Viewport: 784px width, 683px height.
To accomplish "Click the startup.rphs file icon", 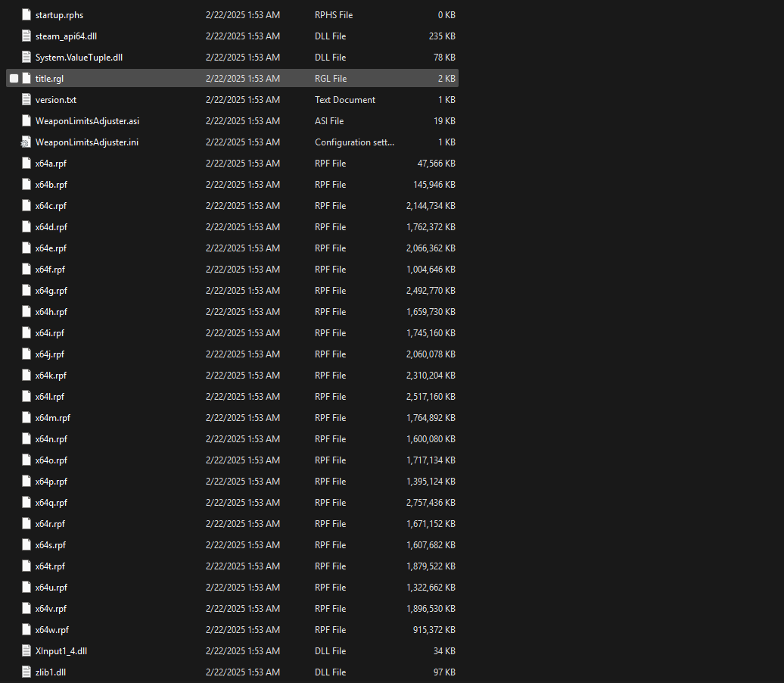I will [26, 15].
